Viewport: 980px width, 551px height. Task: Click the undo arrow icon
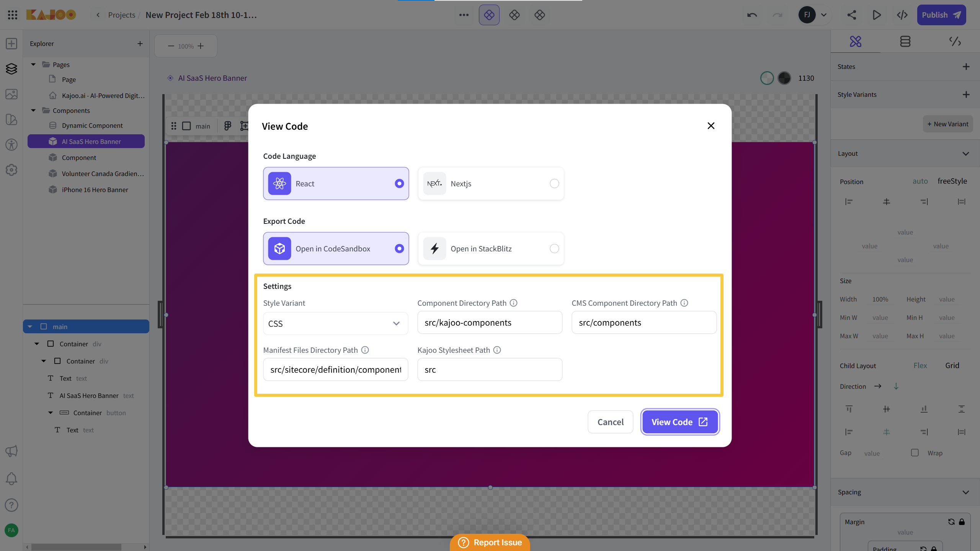(x=752, y=15)
